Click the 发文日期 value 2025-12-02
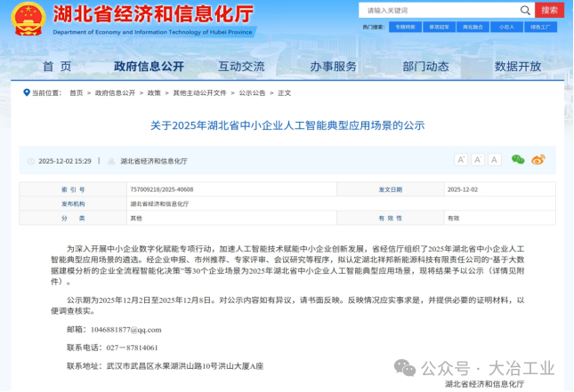The height and width of the screenshot is (392, 574). 463,189
